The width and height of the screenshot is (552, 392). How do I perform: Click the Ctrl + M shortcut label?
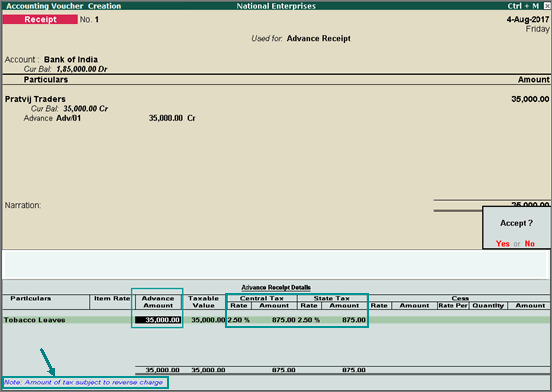coord(523,6)
